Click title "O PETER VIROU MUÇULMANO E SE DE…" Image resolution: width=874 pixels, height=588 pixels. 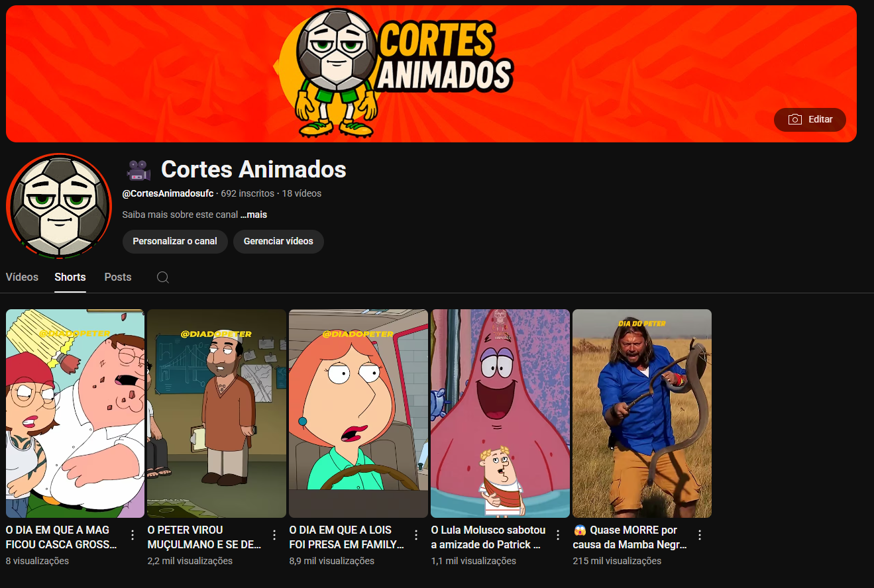[204, 537]
